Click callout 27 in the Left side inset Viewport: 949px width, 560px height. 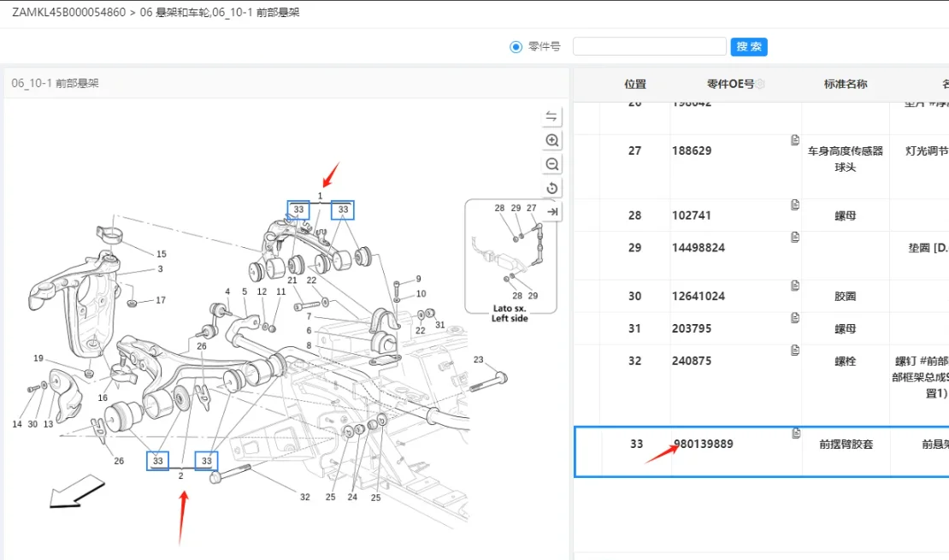(x=532, y=208)
